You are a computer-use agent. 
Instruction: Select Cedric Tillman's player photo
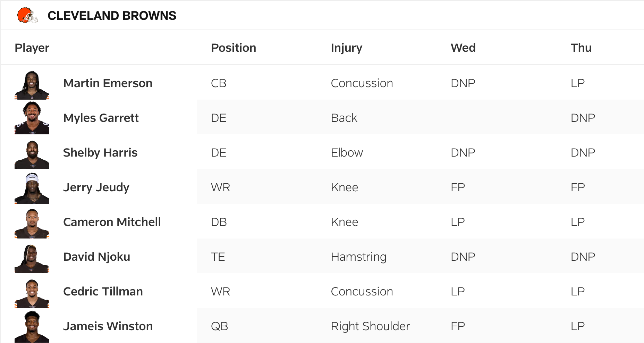tap(32, 293)
